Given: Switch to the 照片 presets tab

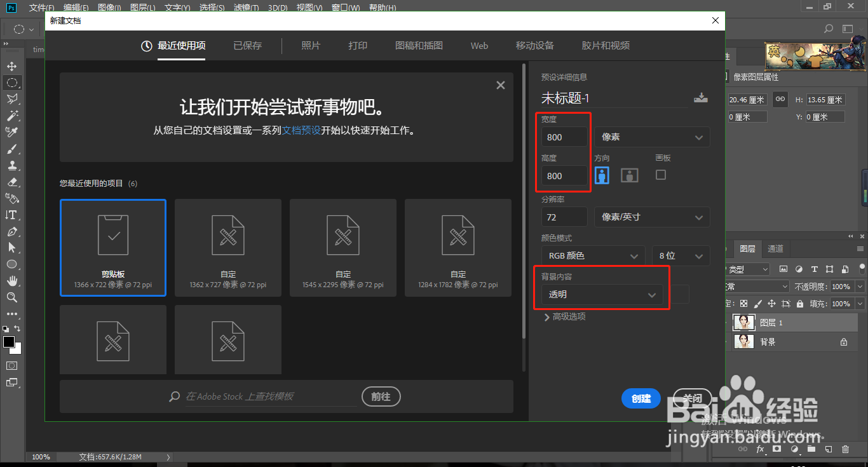Looking at the screenshot, I should pyautogui.click(x=311, y=46).
